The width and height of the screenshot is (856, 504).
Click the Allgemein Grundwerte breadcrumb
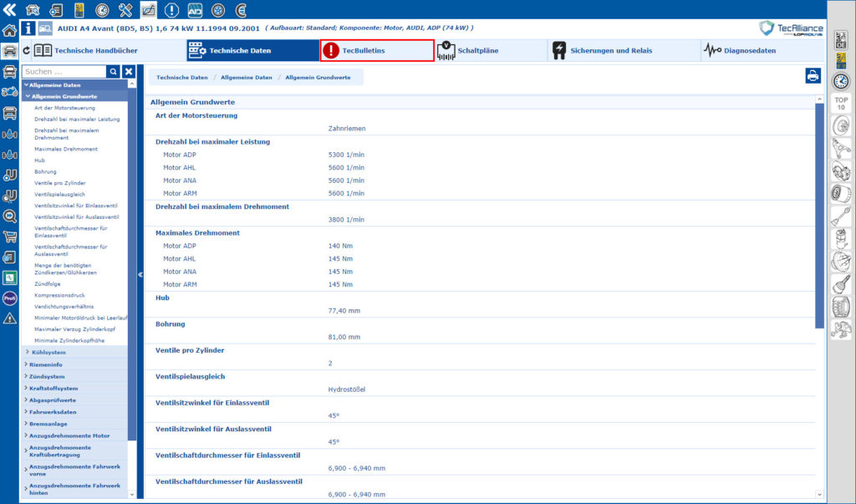click(x=318, y=78)
